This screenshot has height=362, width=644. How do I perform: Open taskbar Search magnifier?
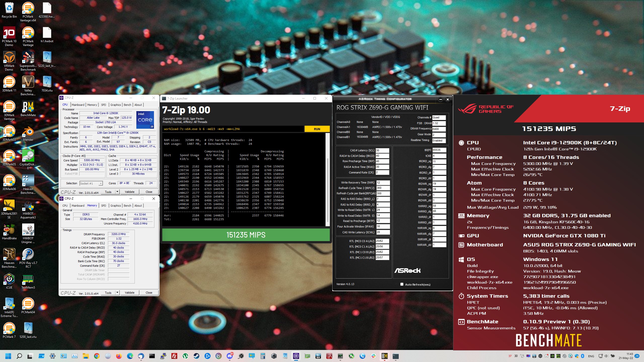tap(19, 356)
